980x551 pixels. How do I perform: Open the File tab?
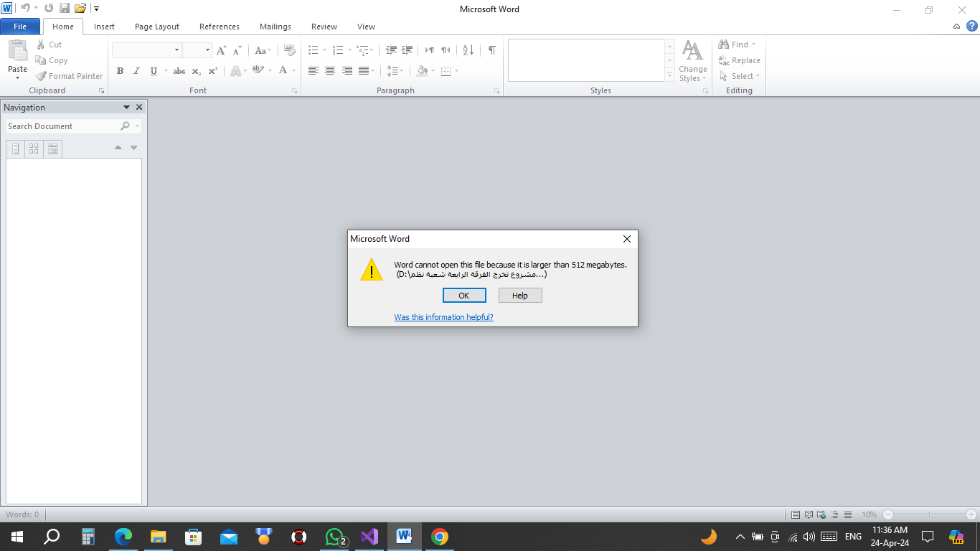[x=20, y=27]
